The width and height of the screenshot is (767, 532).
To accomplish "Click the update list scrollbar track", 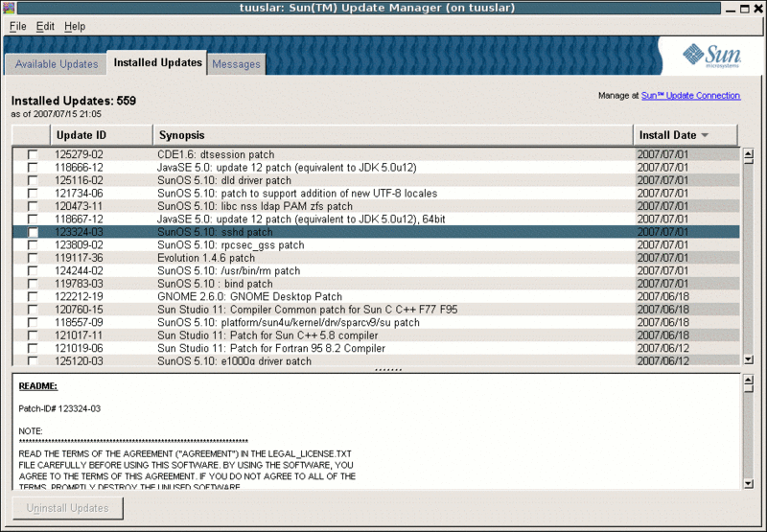I will (x=749, y=259).
